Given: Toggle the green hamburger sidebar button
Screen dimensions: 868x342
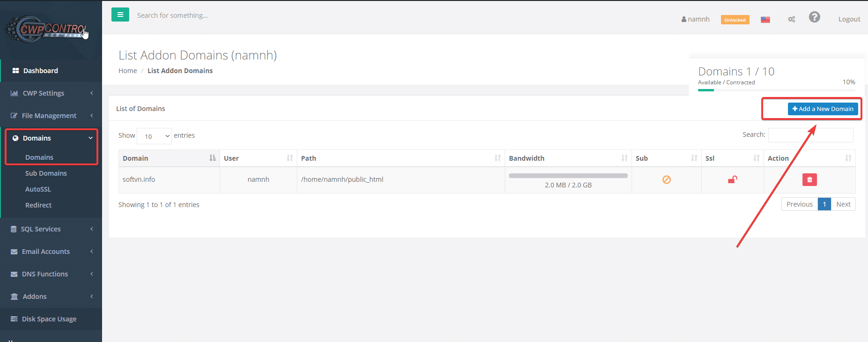Looking at the screenshot, I should pos(120,15).
